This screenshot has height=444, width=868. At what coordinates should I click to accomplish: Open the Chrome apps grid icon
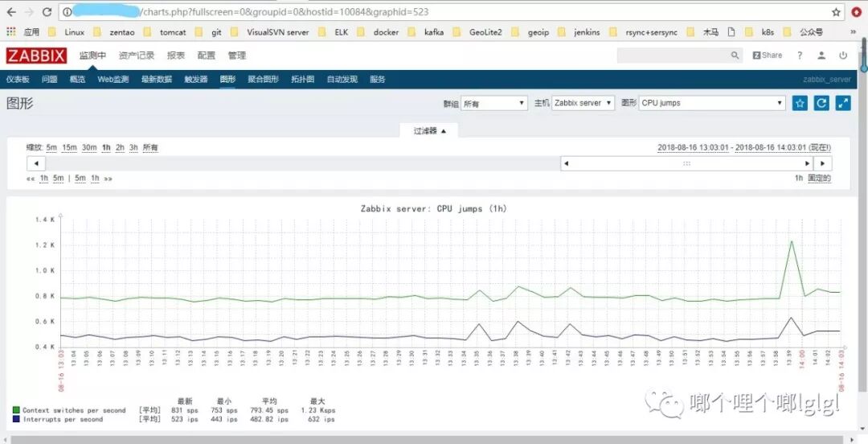pos(11,32)
